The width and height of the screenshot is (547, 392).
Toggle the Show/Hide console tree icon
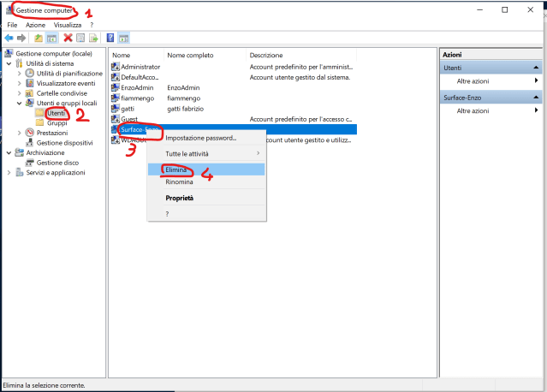[53, 39]
